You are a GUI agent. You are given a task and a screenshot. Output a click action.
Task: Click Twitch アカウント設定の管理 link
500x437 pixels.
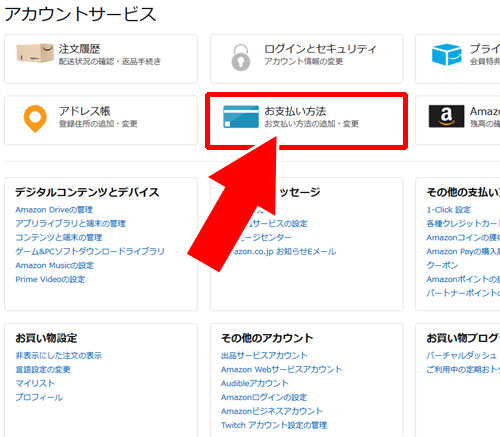click(274, 425)
